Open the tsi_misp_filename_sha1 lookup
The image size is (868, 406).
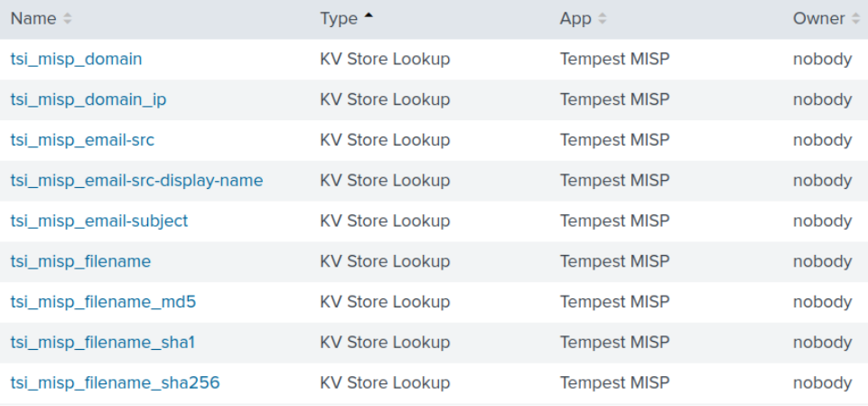103,343
